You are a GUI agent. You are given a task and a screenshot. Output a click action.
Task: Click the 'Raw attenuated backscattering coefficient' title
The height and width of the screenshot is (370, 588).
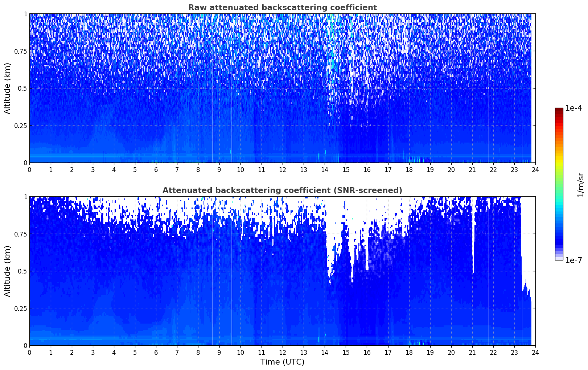click(282, 8)
